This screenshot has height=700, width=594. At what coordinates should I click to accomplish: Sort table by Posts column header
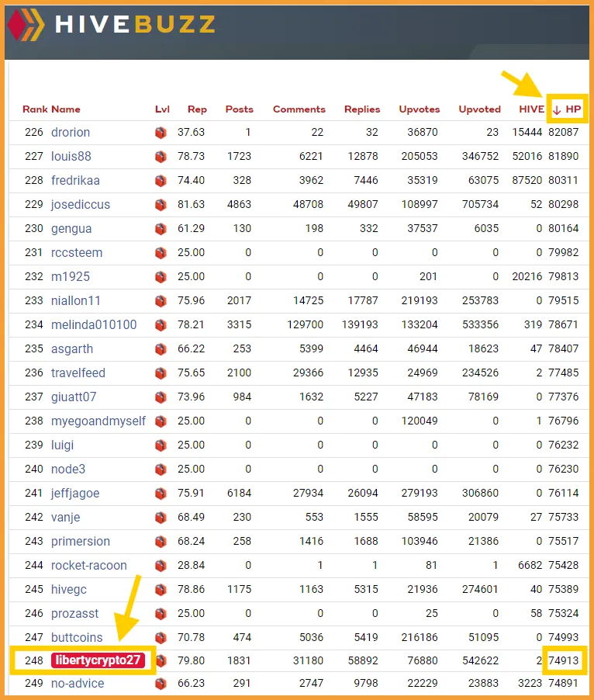pyautogui.click(x=240, y=109)
